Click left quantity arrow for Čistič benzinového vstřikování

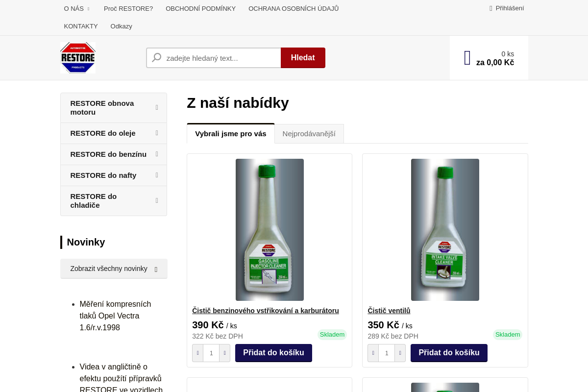198,353
